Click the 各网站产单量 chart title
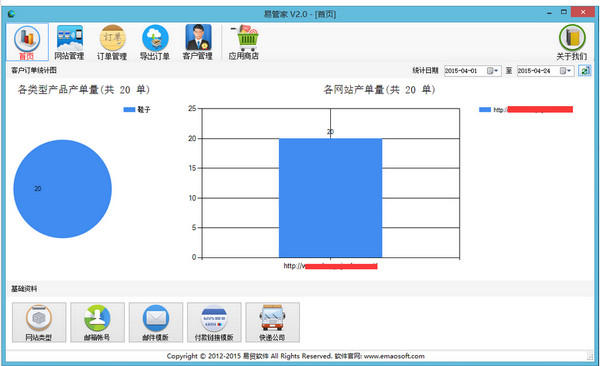This screenshot has width=600, height=366. pos(379,90)
